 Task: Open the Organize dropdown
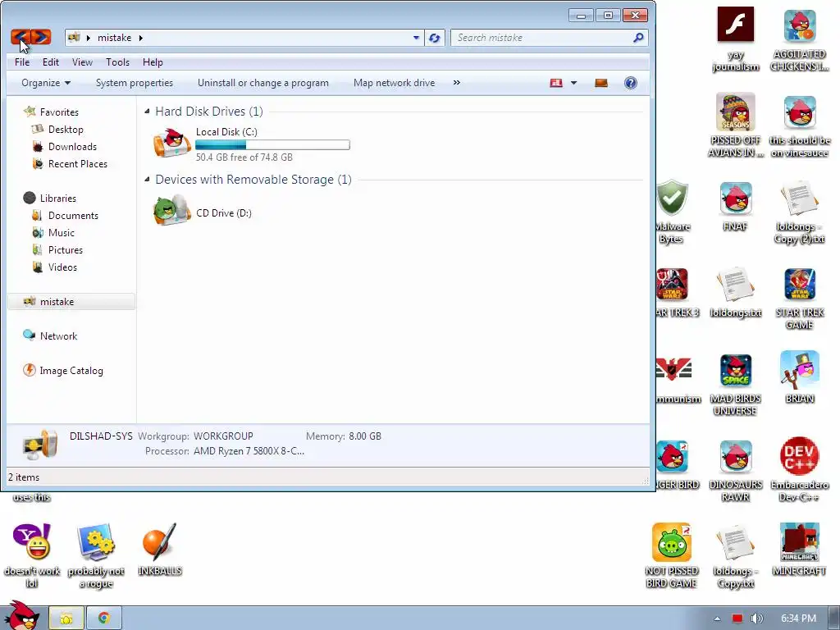pos(46,83)
